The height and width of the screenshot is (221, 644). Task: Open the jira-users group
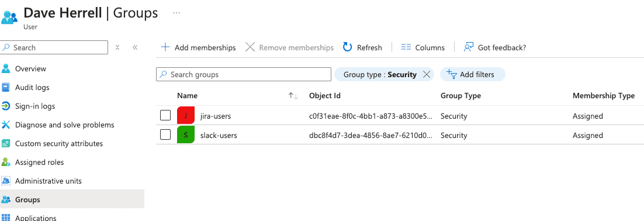pos(216,116)
